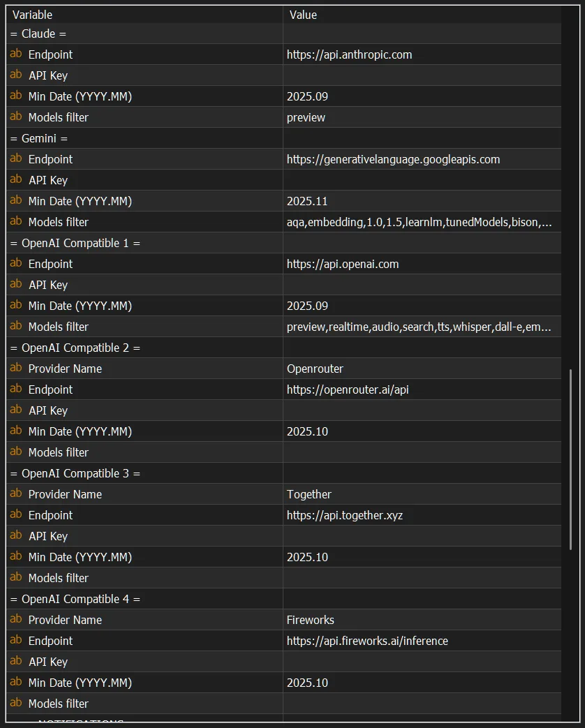Edit the generativelanguage.googleapis.com endpoint value

pos(422,159)
